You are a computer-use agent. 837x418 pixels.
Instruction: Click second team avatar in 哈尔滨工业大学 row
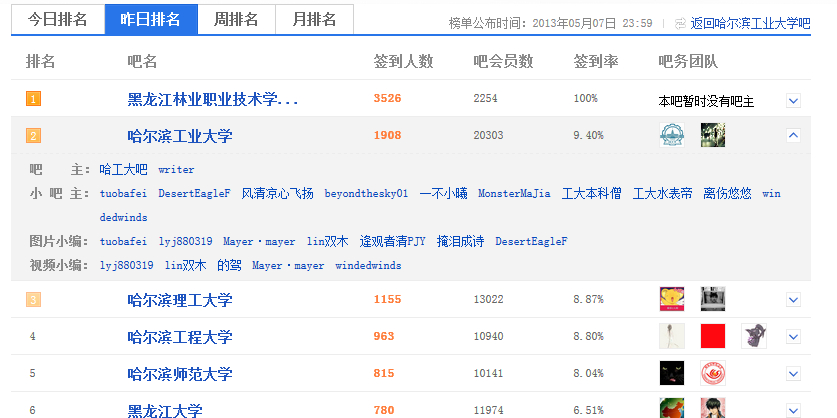713,135
